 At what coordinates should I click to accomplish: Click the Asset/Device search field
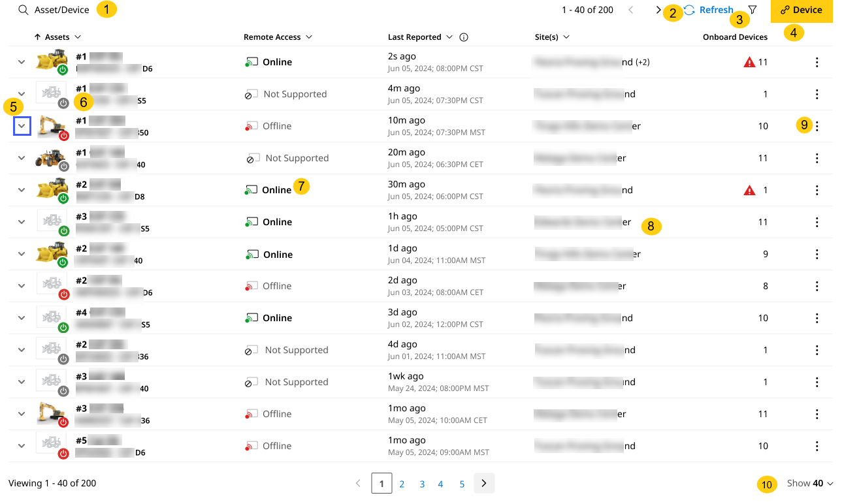tap(62, 10)
